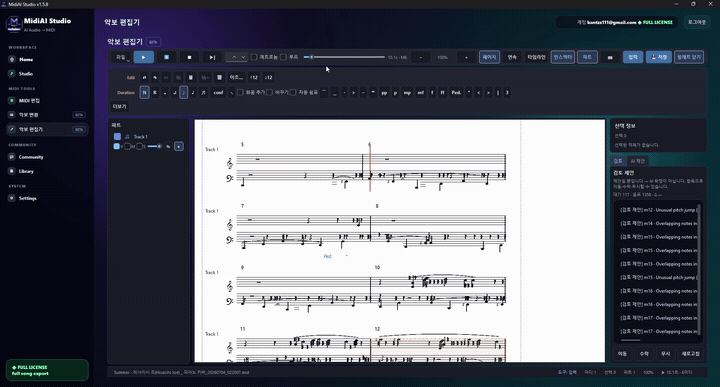Enable the 자동 쉼표 checkbox
This screenshot has height=387, width=720.
click(x=293, y=92)
